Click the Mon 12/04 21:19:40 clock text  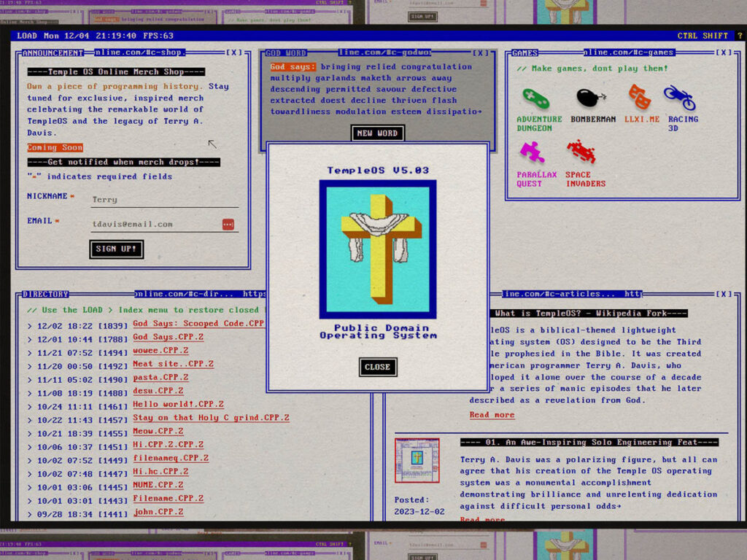tap(90, 36)
